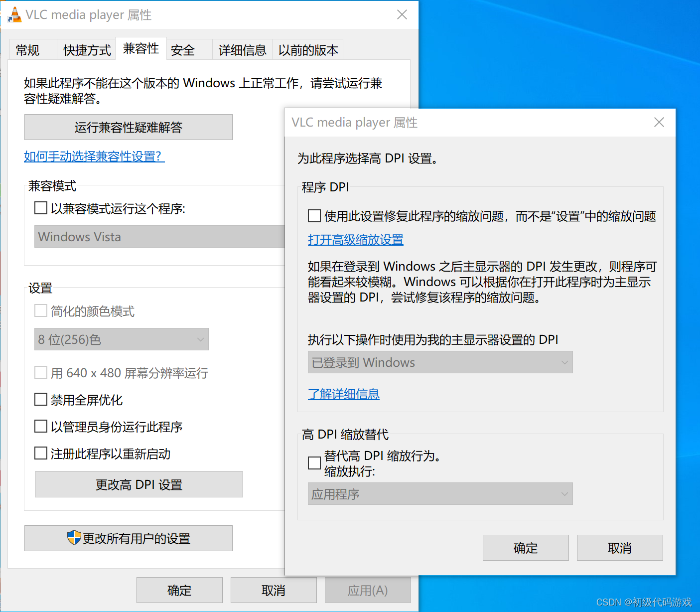Viewport: 700px width, 612px height.
Task: Click 取消 in the DPI settings dialog
Action: (x=620, y=548)
